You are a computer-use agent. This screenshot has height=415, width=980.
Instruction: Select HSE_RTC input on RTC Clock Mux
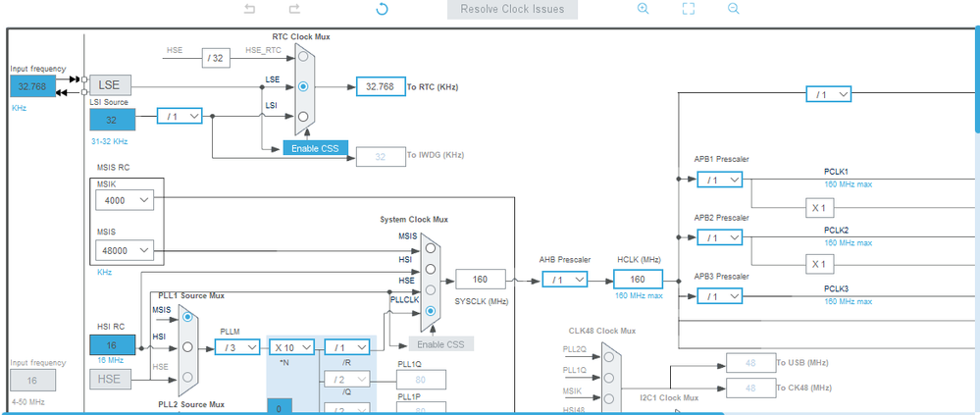tap(303, 57)
